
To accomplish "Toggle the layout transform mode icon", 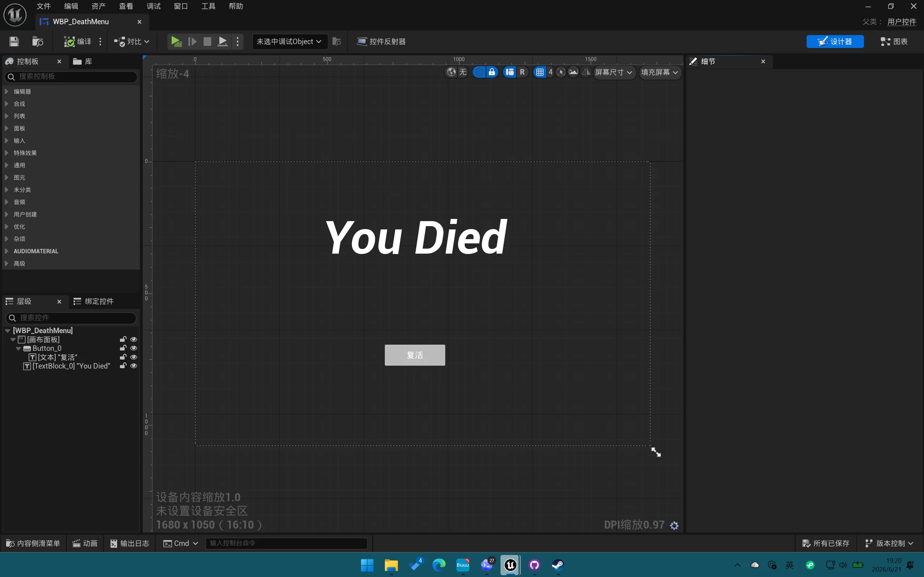I will [510, 72].
